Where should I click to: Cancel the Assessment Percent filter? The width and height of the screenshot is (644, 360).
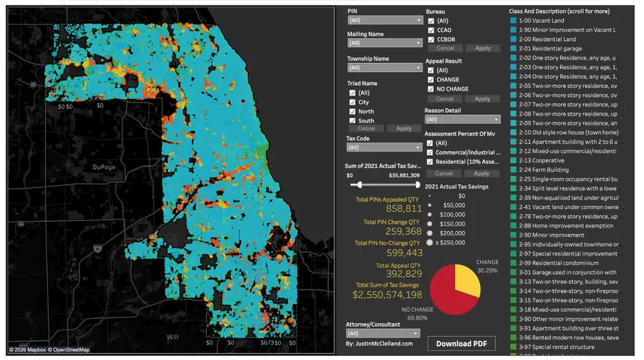(444, 174)
